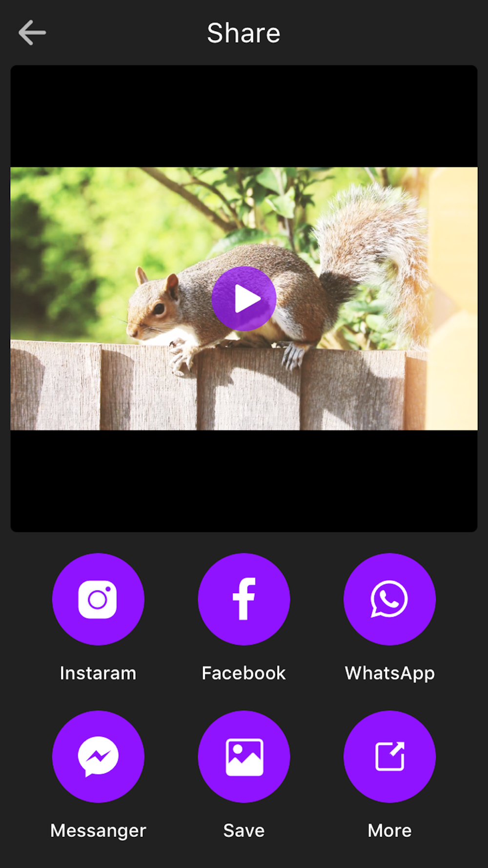Viewport: 488px width, 868px height.
Task: Tap the Facebook 'f' icon circle
Action: [244, 599]
